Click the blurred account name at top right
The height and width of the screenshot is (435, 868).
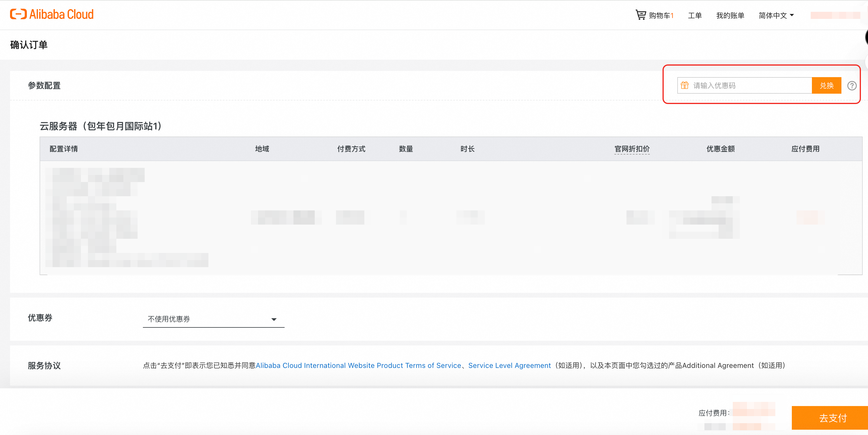835,15
